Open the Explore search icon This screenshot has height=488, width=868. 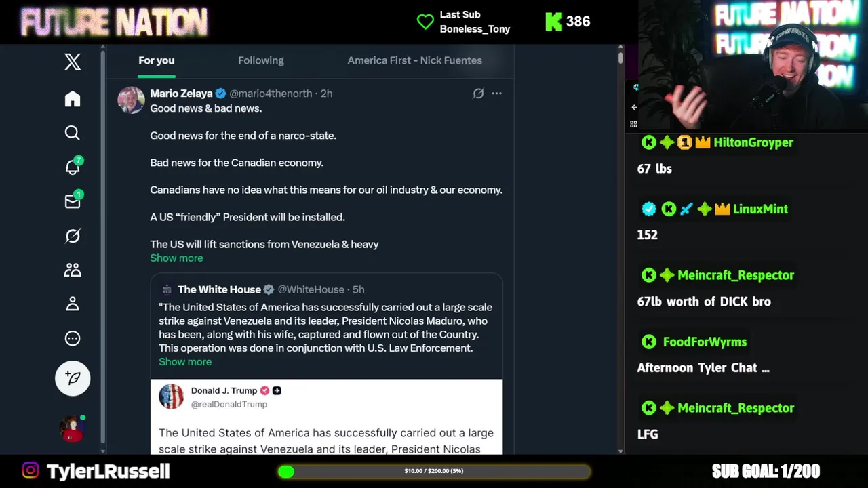coord(73,133)
